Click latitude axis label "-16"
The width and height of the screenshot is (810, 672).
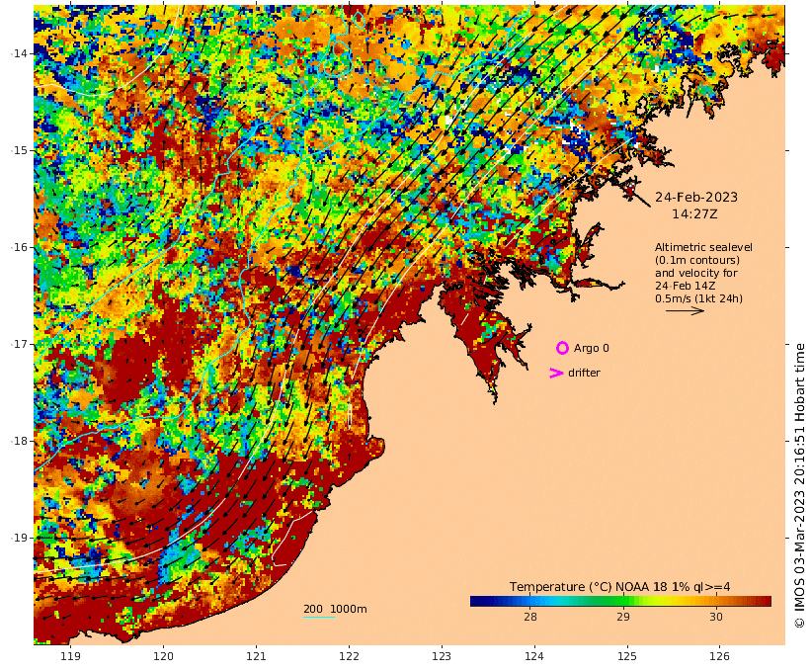[x=19, y=247]
